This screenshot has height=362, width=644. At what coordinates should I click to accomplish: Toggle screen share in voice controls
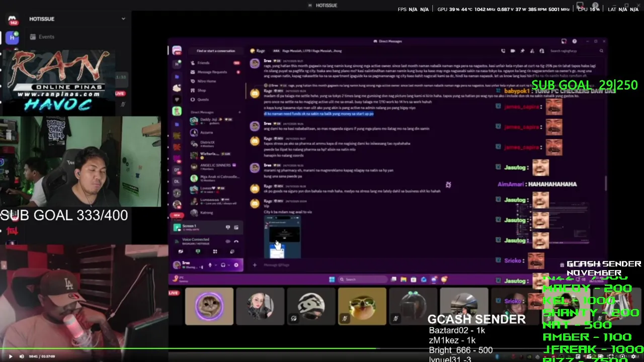[x=198, y=251]
